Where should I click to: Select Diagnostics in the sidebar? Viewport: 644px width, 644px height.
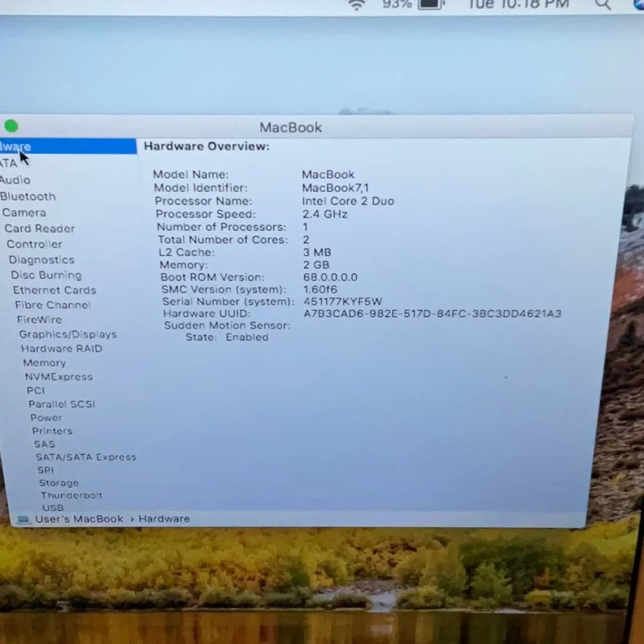(41, 260)
